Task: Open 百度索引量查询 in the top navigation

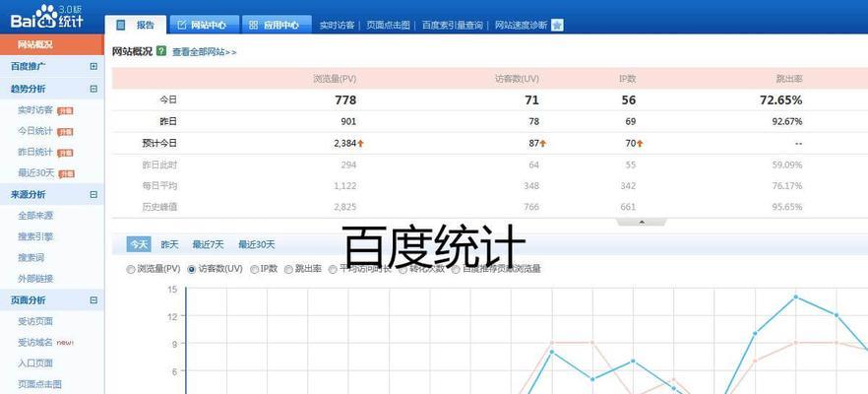Action: pos(453,26)
